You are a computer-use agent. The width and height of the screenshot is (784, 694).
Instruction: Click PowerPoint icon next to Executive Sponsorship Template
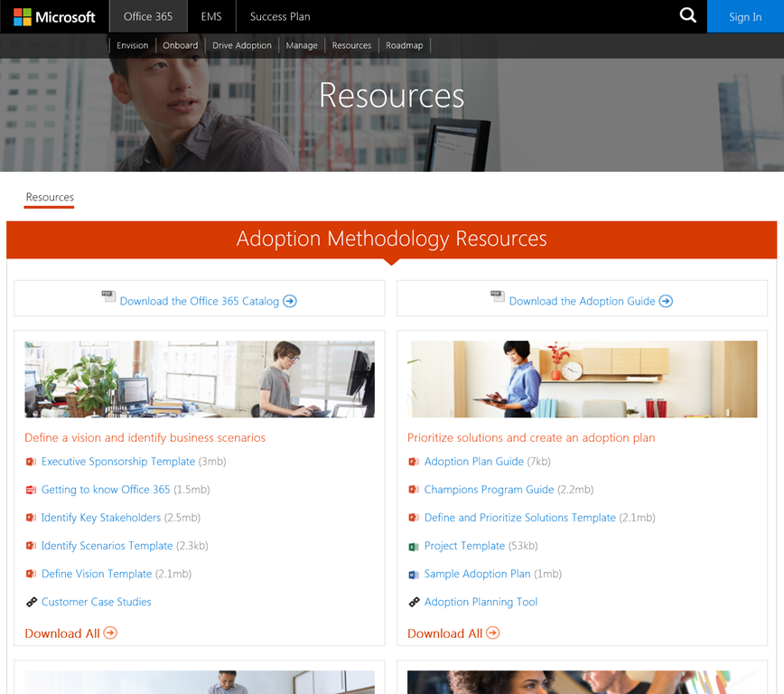(31, 462)
